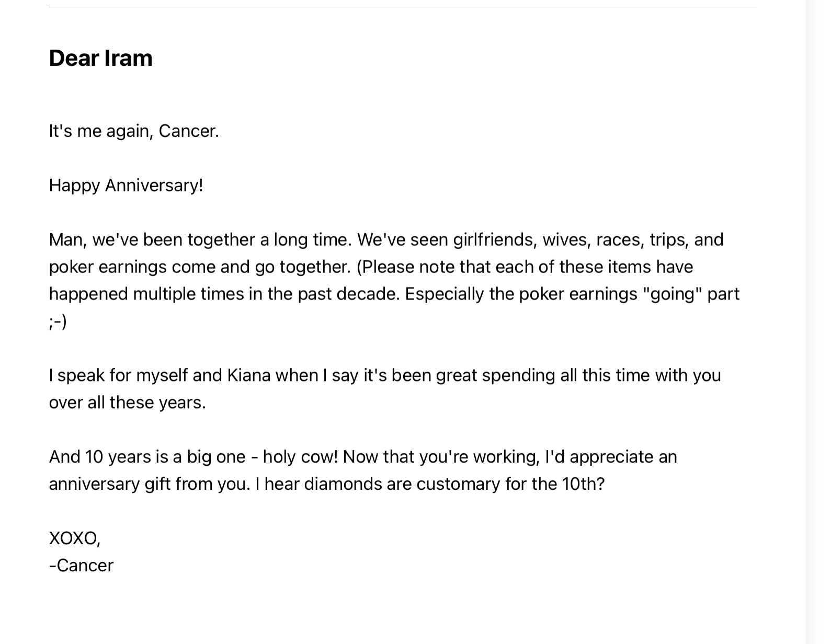Click the words "holy cow!"
Screen dimensions: 831x644
pos(300,457)
